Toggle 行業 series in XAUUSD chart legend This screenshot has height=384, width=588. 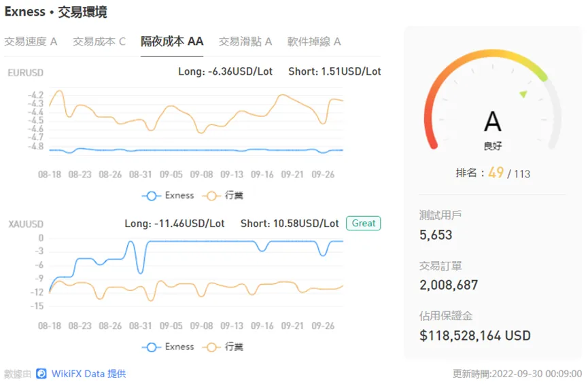[x=223, y=347]
